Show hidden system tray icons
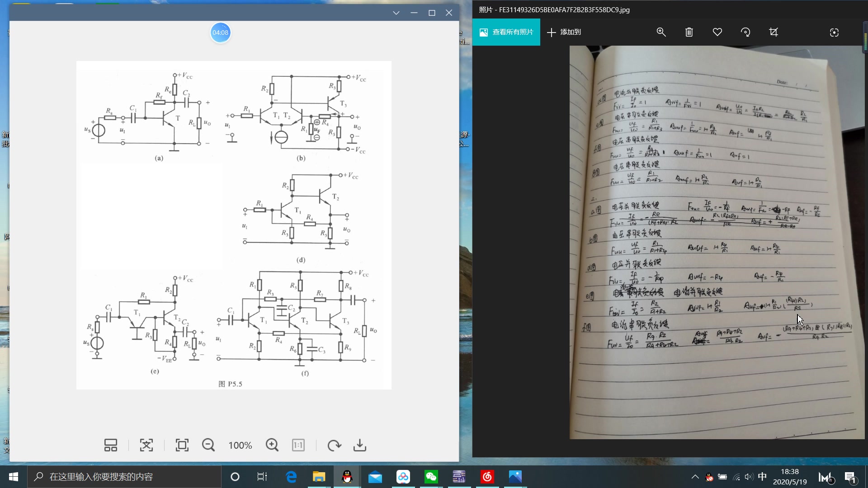The image size is (868, 488). click(695, 477)
